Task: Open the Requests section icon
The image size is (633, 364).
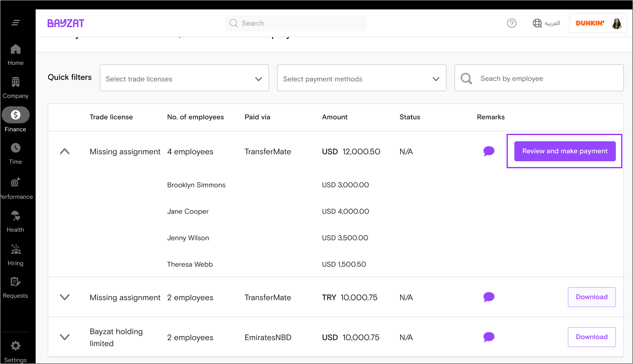Action: 15,282
